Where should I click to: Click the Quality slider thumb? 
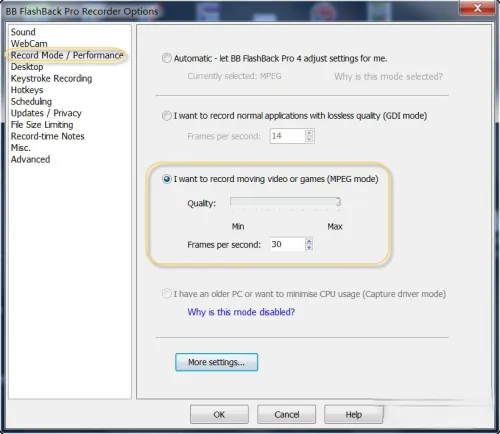click(x=338, y=202)
